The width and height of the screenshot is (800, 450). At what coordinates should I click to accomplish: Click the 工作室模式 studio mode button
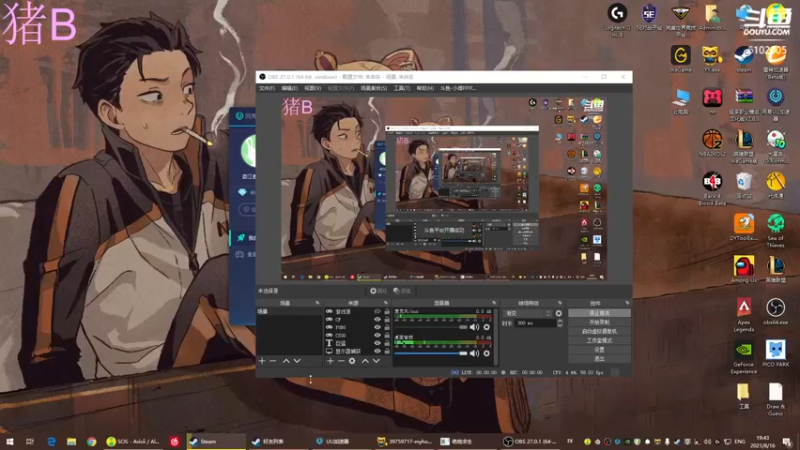click(599, 340)
